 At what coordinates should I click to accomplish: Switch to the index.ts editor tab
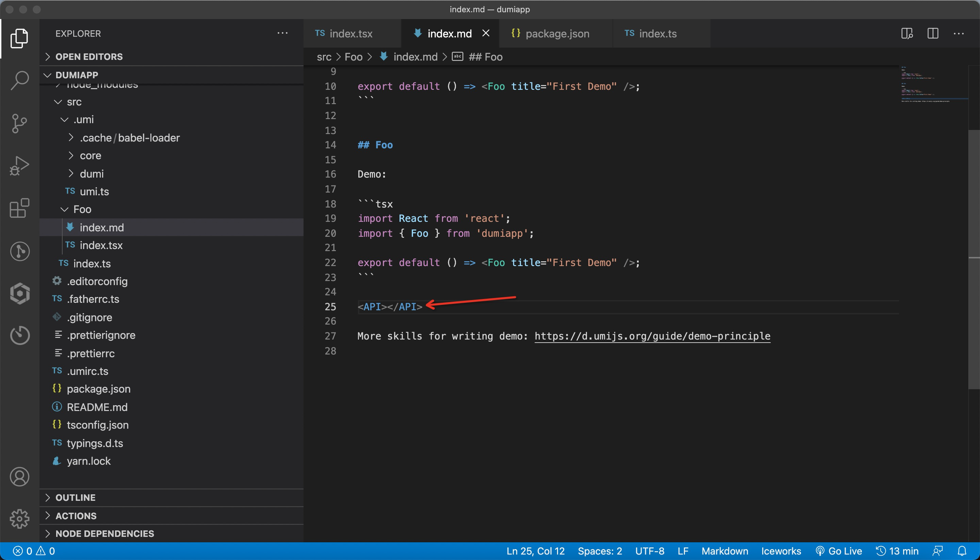(x=661, y=33)
